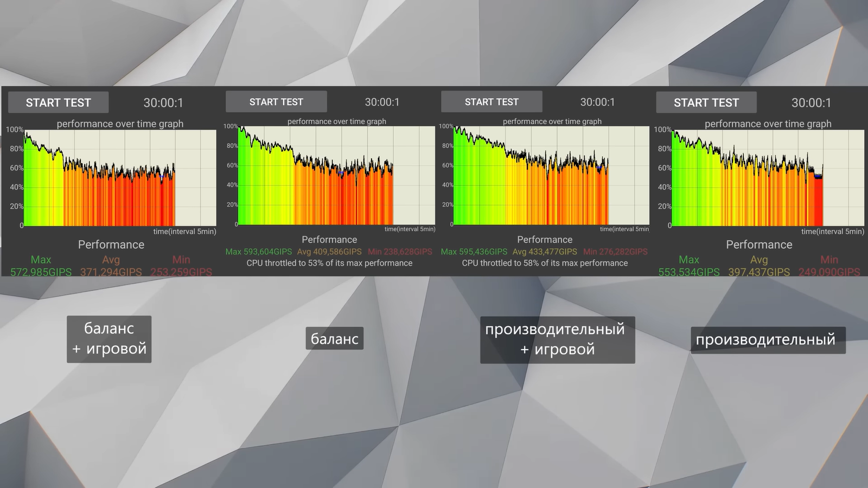868x488 pixels.
Task: Click the standalone 'баланс' caption
Action: pos(334,339)
